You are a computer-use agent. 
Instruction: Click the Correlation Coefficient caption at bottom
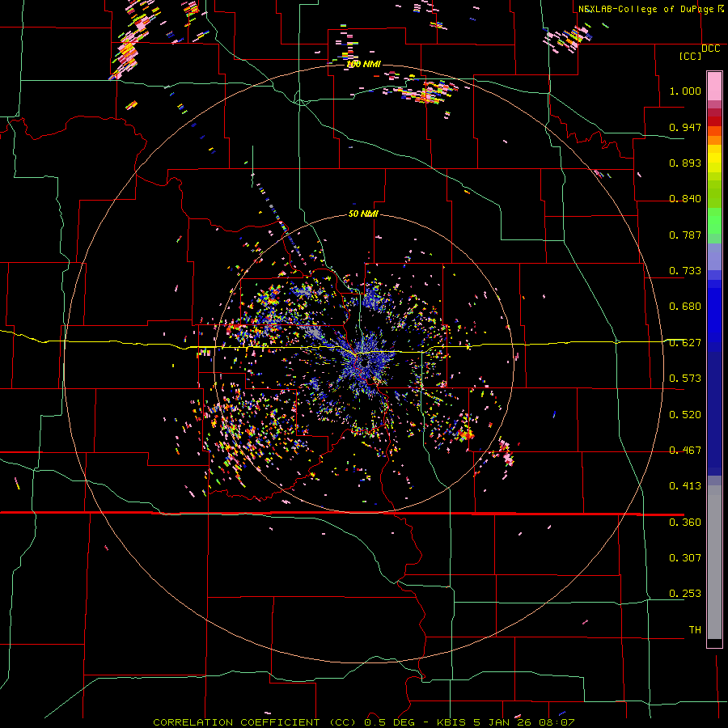coord(363,722)
